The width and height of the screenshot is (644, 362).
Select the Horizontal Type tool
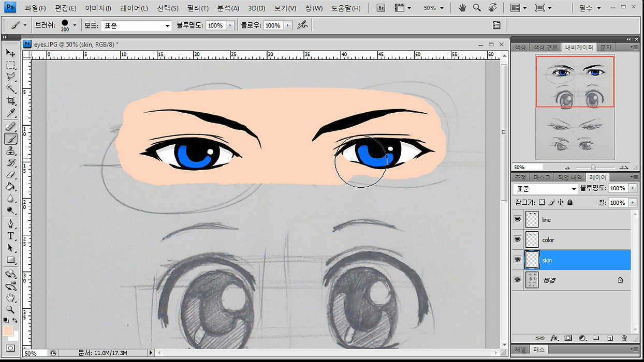pos(10,236)
